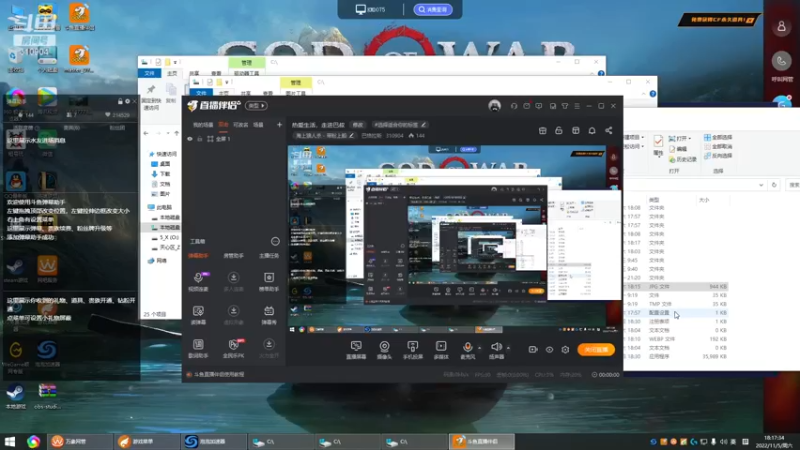Collapse the Explorer ribbon chevron near help
The height and width of the screenshot is (450, 800).
click(x=643, y=94)
